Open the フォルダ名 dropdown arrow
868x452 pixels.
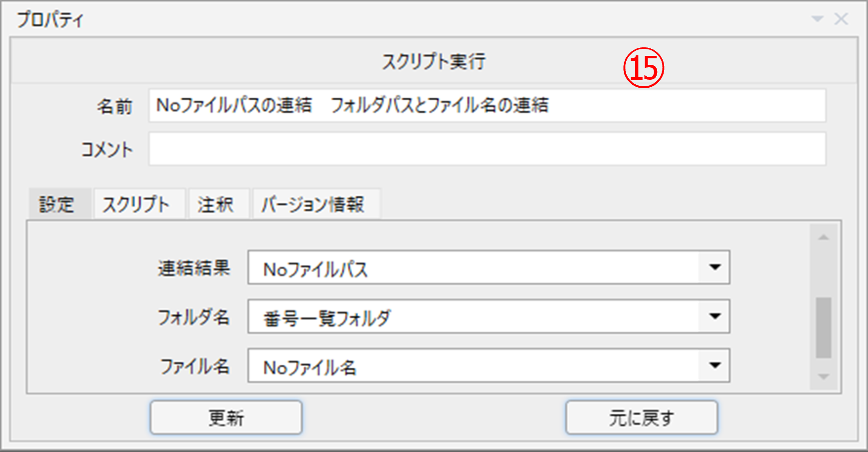[x=715, y=316]
